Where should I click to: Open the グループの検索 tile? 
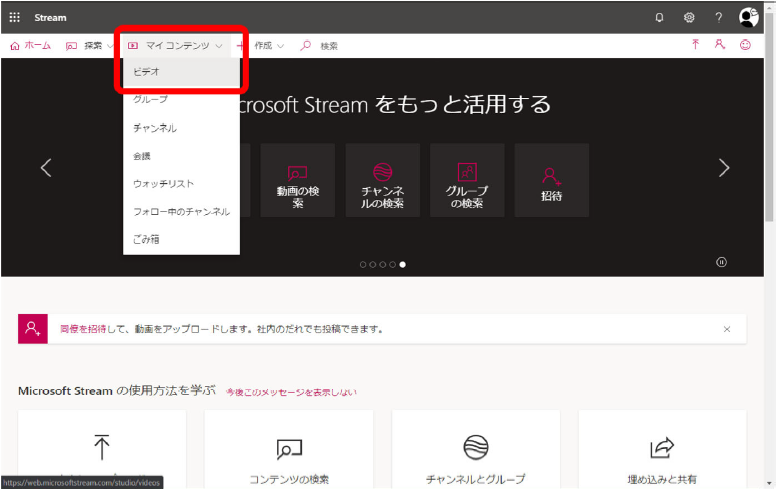(x=467, y=180)
